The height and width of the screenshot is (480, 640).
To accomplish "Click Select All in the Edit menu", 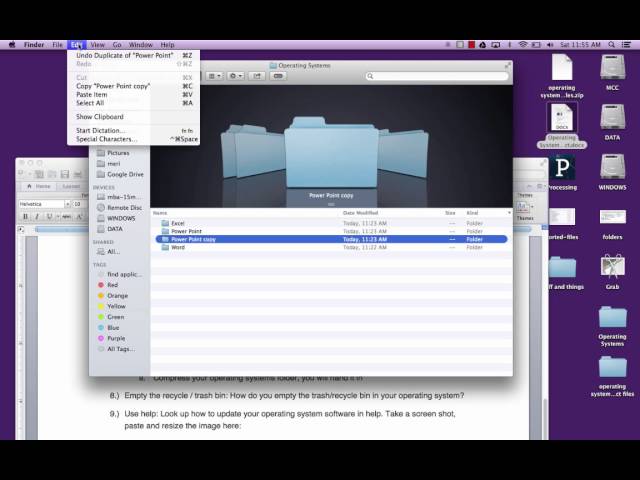I will click(x=133, y=103).
